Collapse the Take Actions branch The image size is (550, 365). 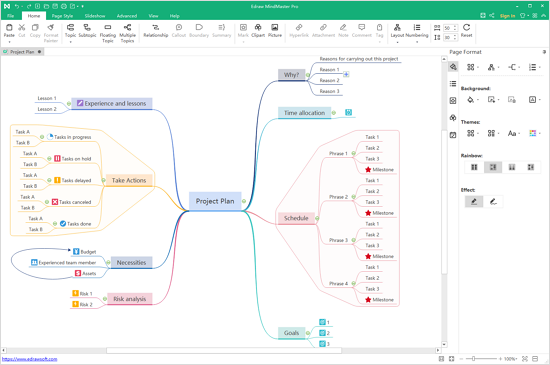(x=103, y=180)
